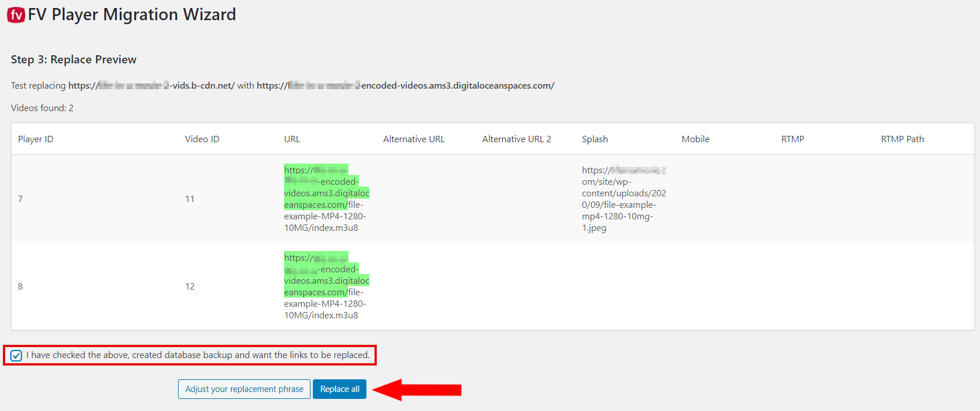Click Adjust your replacement phrase button
The image size is (980, 411).
tap(244, 389)
